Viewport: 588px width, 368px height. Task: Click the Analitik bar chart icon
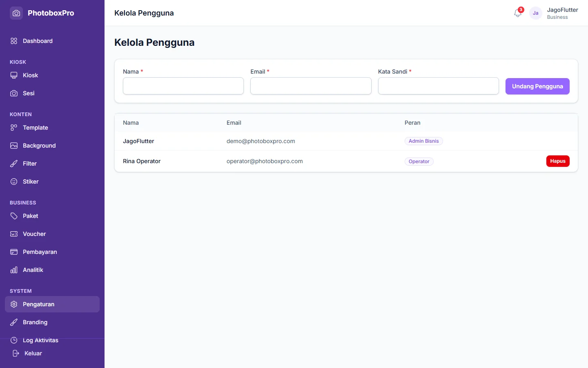point(14,270)
